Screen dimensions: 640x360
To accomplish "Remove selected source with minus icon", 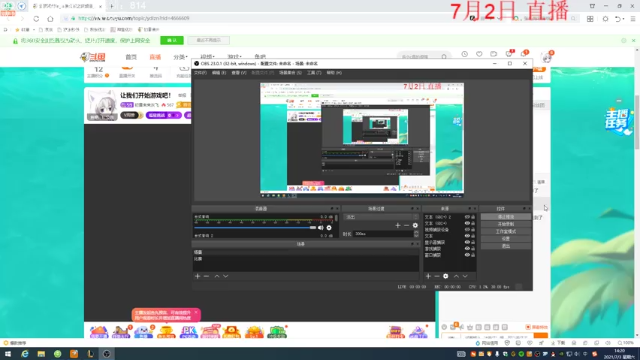I will (x=437, y=276).
